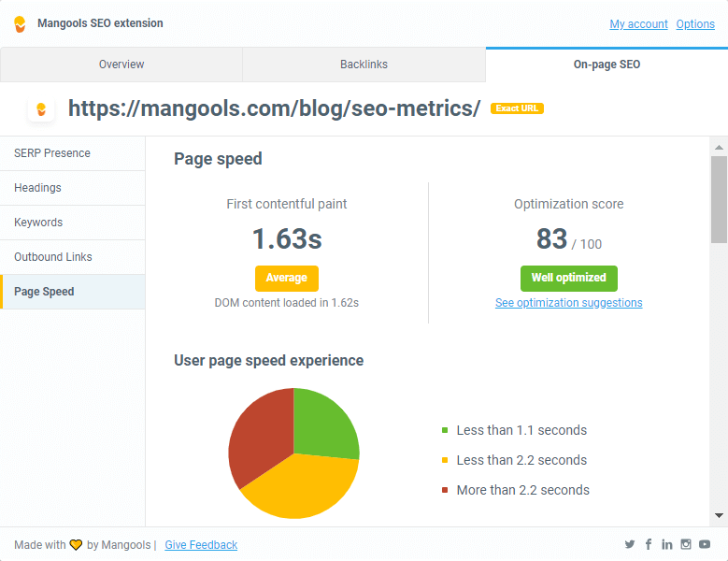Click the Exact URL badge
Screen dimensions: 728x561
click(x=517, y=108)
